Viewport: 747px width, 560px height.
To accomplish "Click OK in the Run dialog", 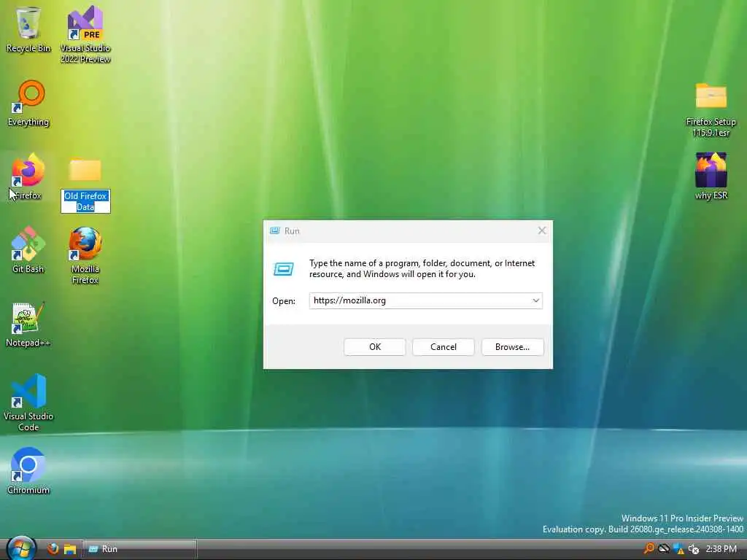I will click(374, 346).
